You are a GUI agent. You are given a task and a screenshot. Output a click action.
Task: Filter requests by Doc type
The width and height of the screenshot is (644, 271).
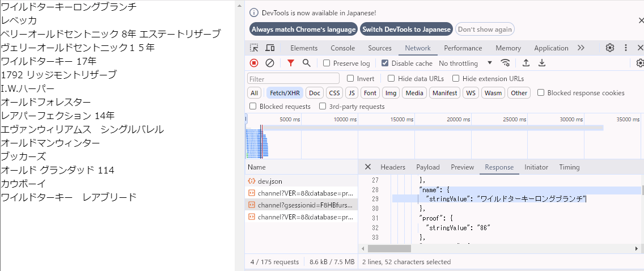[315, 93]
